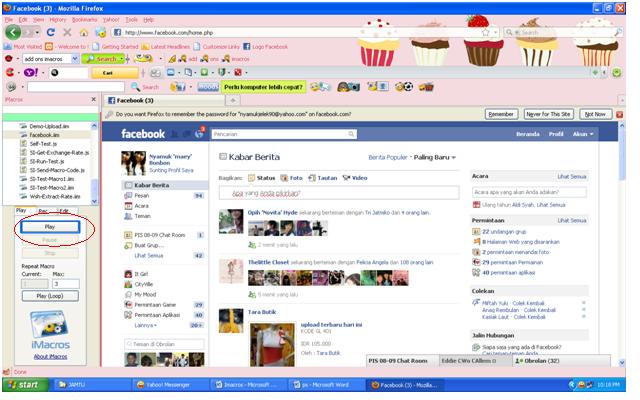
Task: Open the home page via house icon
Action: point(84,32)
